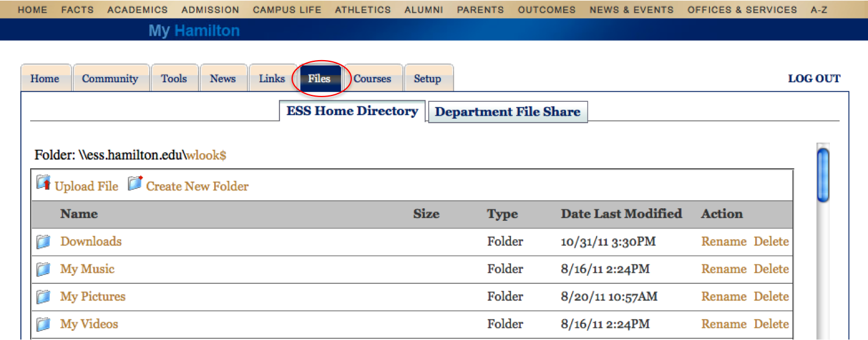
Task: Open OFFICES & SERVICES menu item
Action: click(x=742, y=10)
